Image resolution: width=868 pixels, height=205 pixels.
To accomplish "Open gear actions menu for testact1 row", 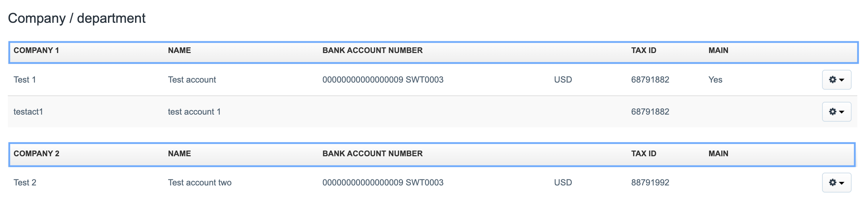I will (x=836, y=112).
